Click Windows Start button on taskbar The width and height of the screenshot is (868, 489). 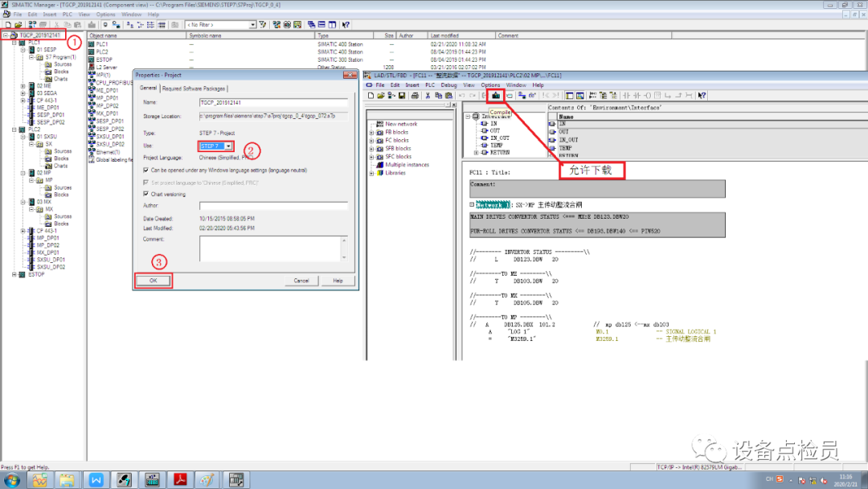point(11,480)
